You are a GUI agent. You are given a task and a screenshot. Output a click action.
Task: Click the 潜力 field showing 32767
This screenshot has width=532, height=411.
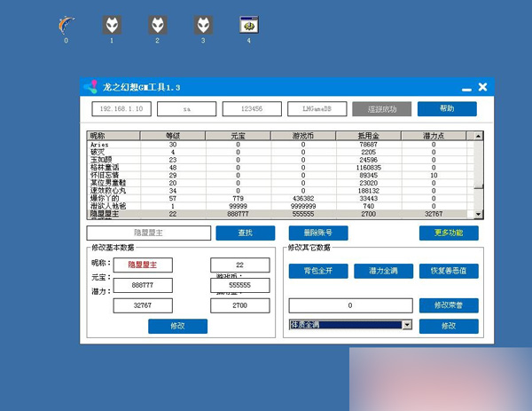(x=143, y=305)
